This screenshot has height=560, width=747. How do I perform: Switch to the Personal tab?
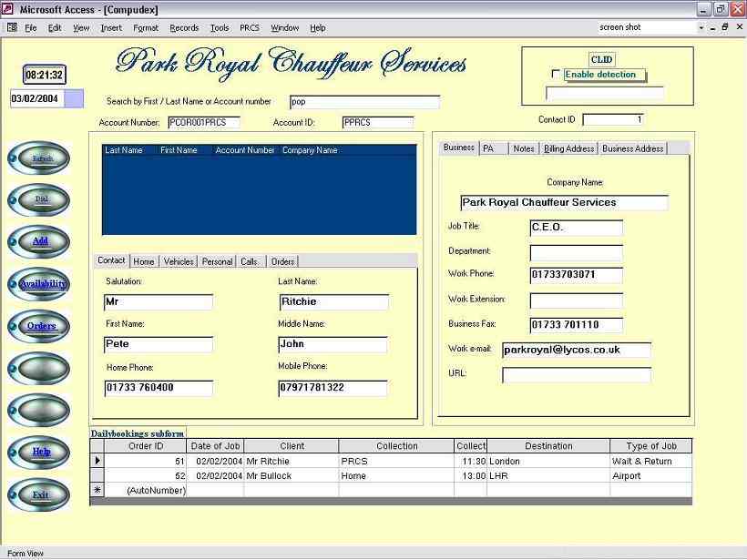217,261
